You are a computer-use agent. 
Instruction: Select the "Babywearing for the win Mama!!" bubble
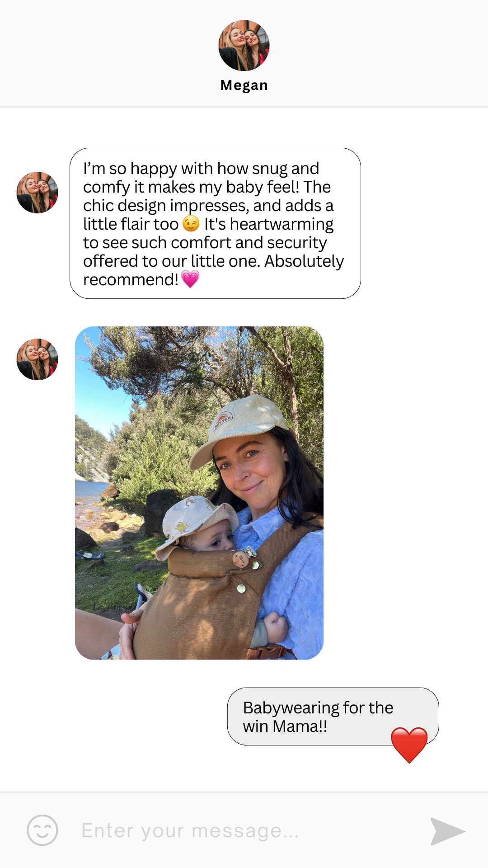click(x=333, y=717)
